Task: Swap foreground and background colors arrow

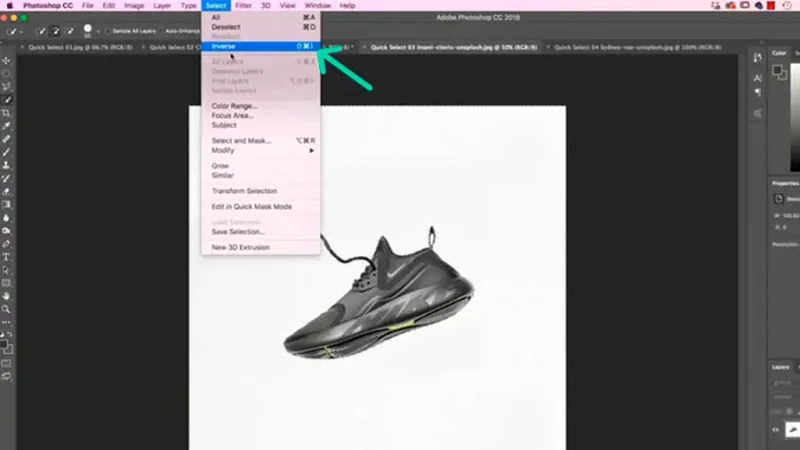Action: [x=10, y=335]
